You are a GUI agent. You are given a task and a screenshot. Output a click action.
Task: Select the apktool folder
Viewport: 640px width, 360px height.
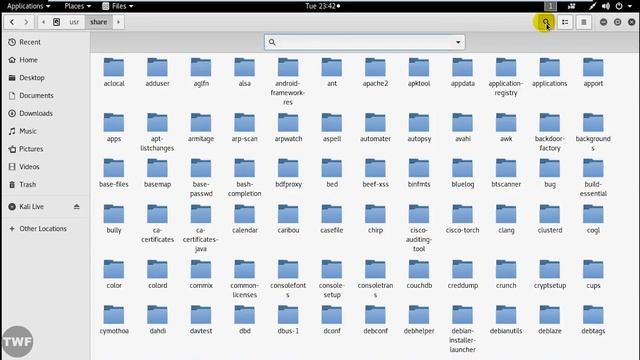point(419,72)
